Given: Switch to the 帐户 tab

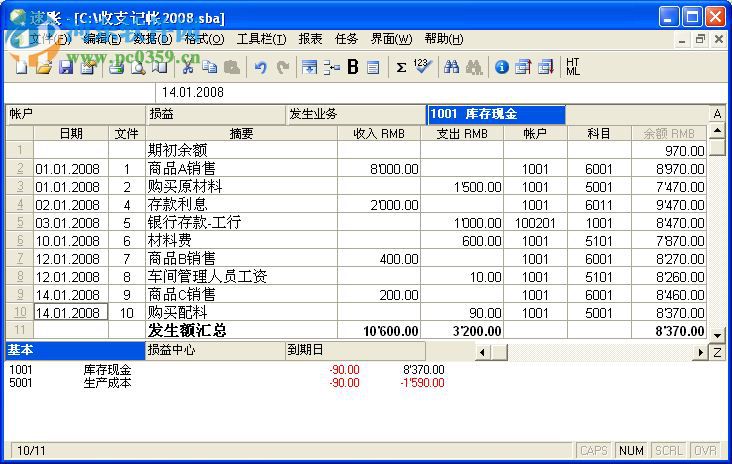Looking at the screenshot, I should click(x=75, y=114).
